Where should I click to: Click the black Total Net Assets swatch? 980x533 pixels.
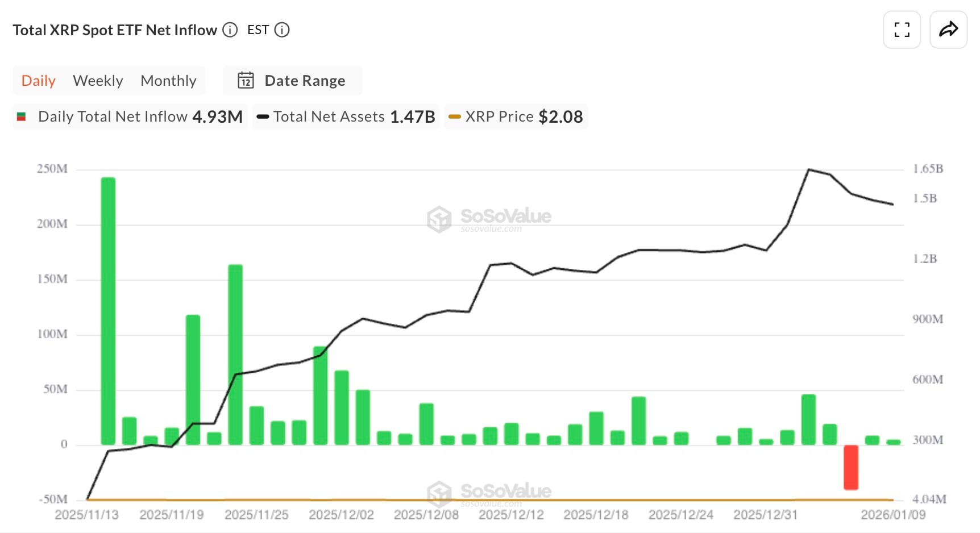pos(263,117)
